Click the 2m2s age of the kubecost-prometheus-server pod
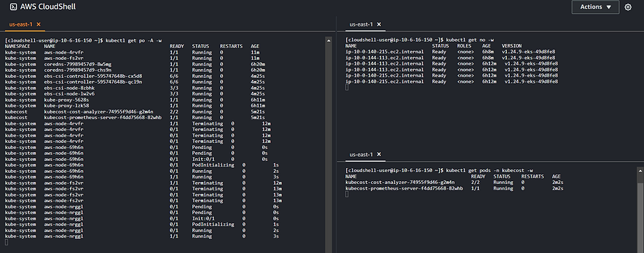 [x=558, y=188]
